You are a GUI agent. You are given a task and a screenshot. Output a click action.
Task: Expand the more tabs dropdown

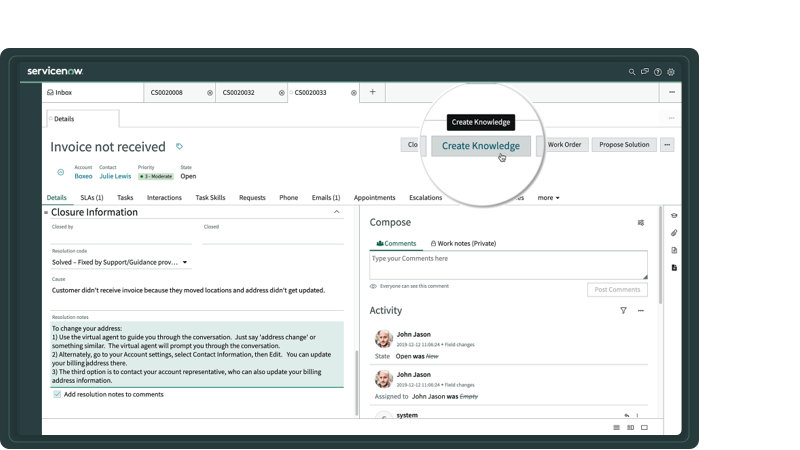pos(548,198)
